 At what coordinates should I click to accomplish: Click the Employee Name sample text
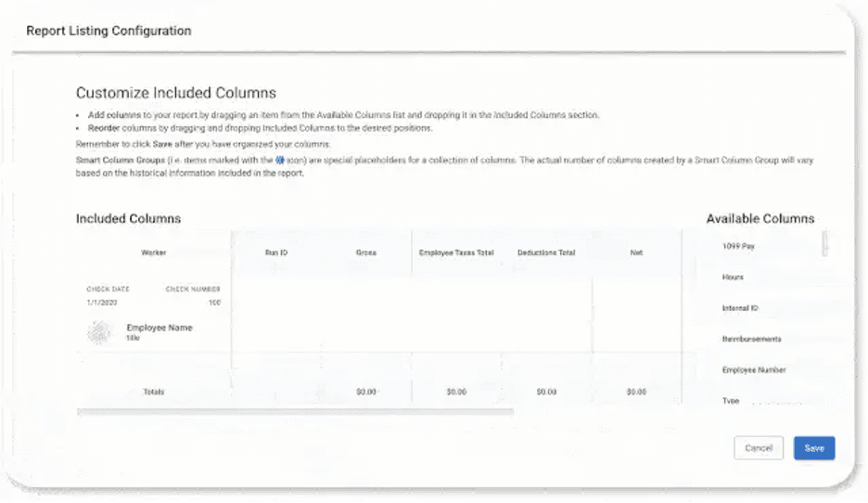click(159, 329)
